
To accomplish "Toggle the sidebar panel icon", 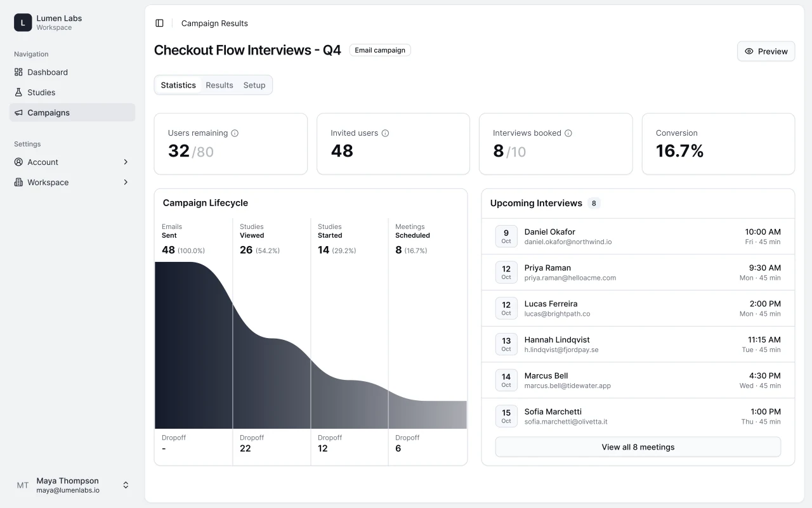I will point(159,23).
